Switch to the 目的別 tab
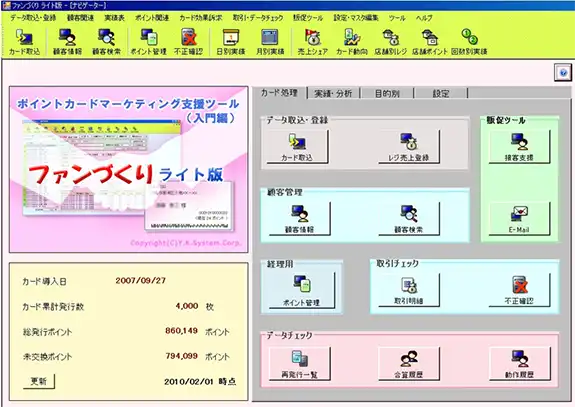Image resolution: width=575 pixels, height=407 pixels. (387, 94)
